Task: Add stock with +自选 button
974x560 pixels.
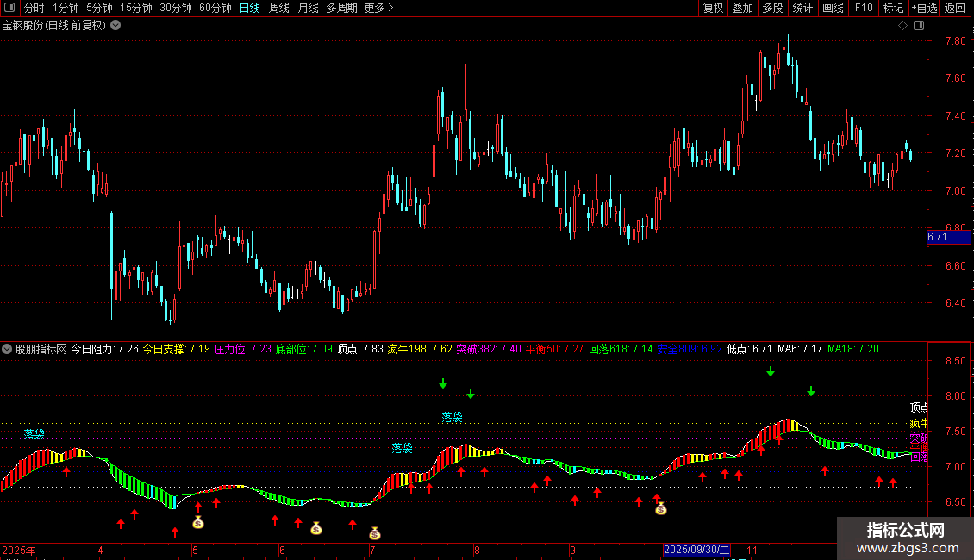Action: pyautogui.click(x=924, y=8)
